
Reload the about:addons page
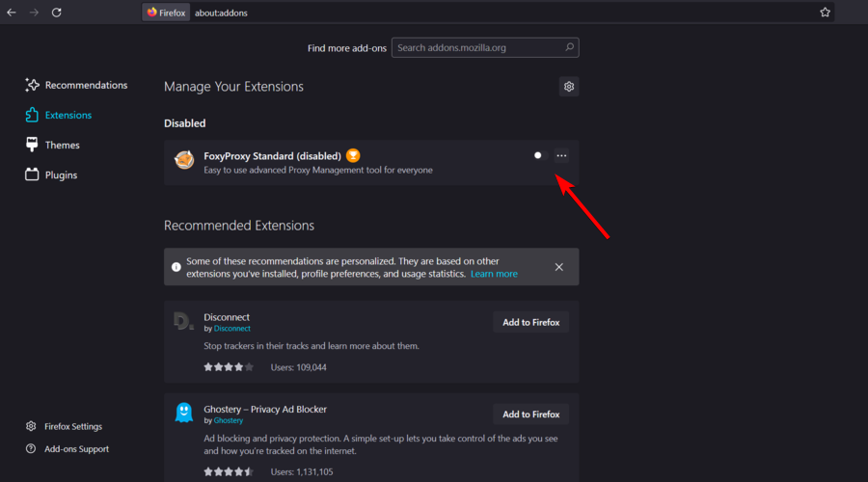(57, 13)
